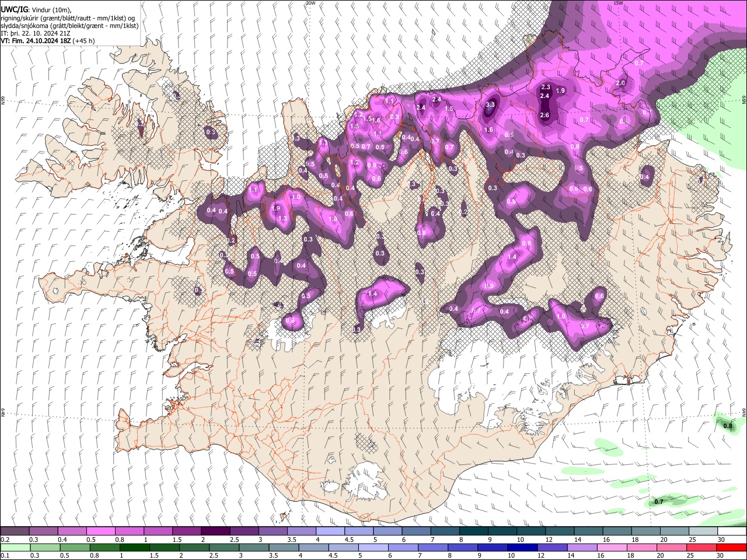Click the palest green lower legend swatch labeled 0.1

(x=15, y=547)
